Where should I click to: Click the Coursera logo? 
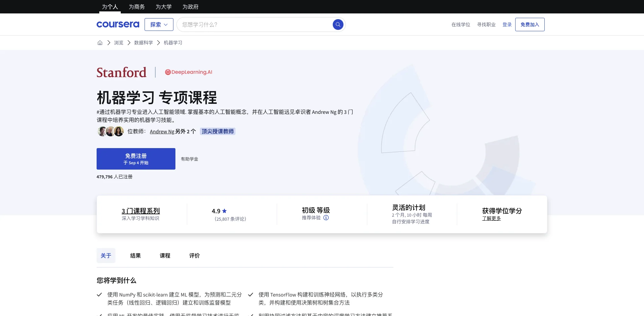tap(118, 25)
